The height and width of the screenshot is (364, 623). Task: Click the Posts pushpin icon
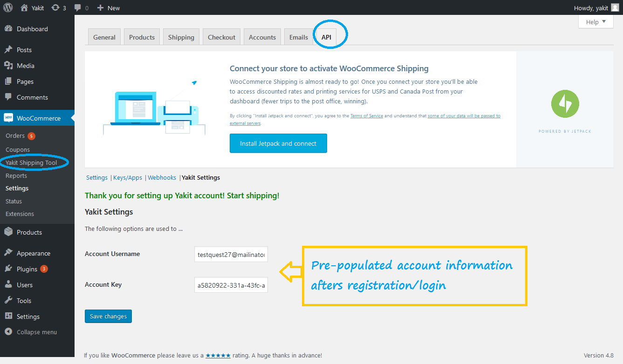8,50
